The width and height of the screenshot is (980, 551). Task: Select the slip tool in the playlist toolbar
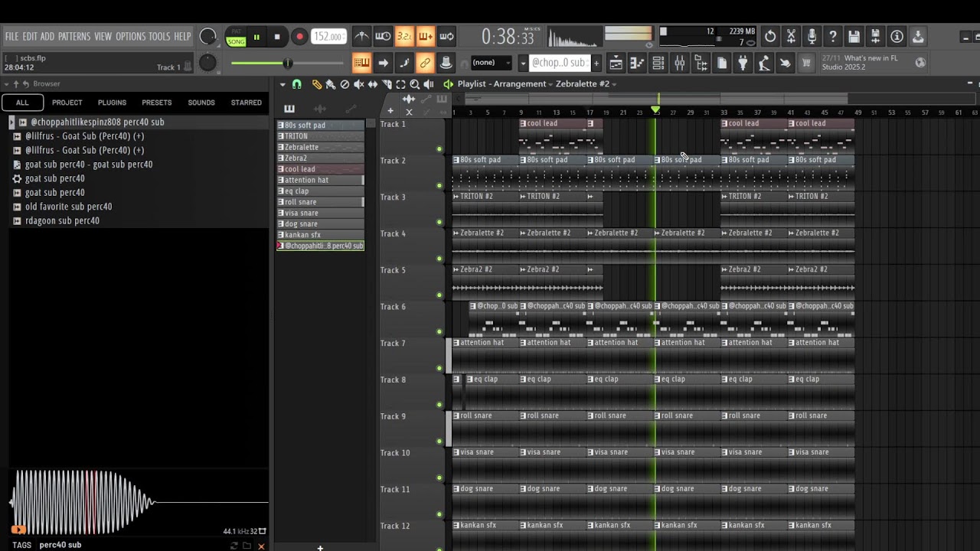tap(373, 84)
